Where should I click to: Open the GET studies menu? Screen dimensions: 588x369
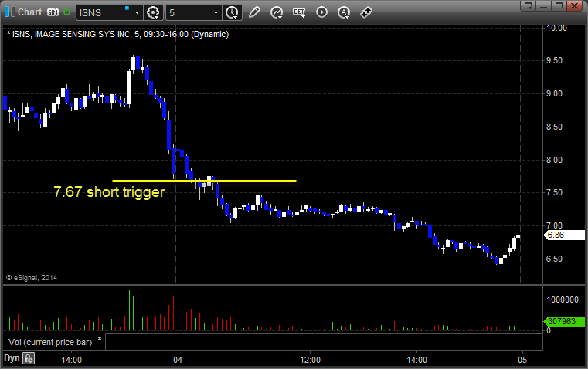tap(299, 12)
